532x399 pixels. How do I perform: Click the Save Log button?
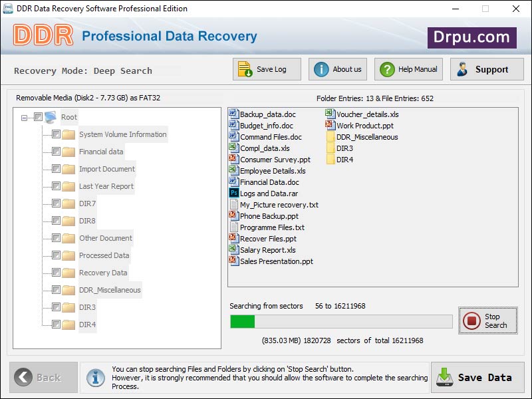(x=267, y=69)
